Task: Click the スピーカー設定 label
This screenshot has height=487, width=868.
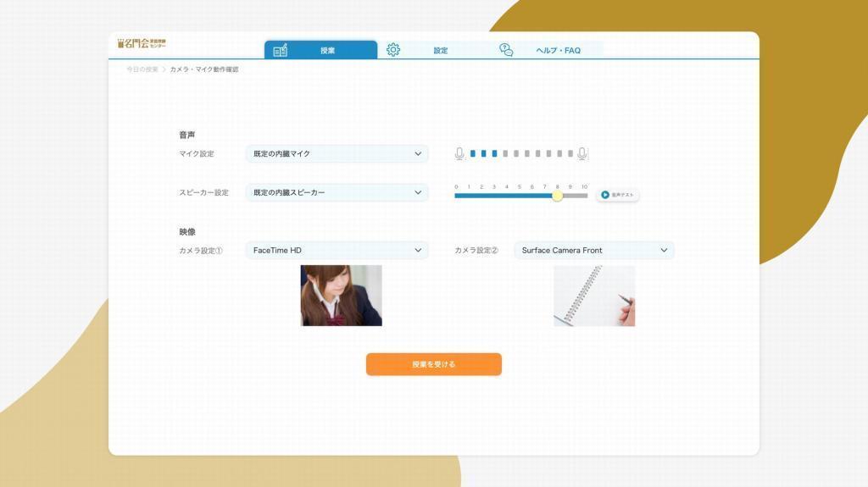Action: pyautogui.click(x=203, y=192)
